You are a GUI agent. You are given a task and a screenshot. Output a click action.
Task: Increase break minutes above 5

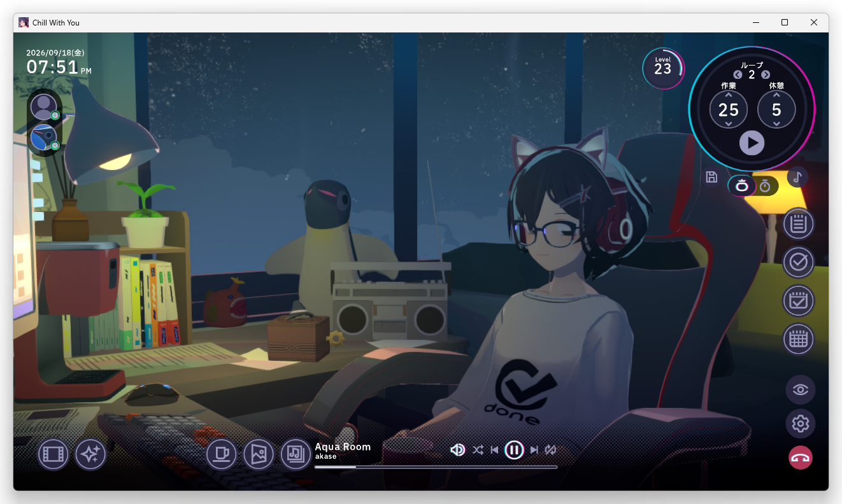pyautogui.click(x=776, y=95)
